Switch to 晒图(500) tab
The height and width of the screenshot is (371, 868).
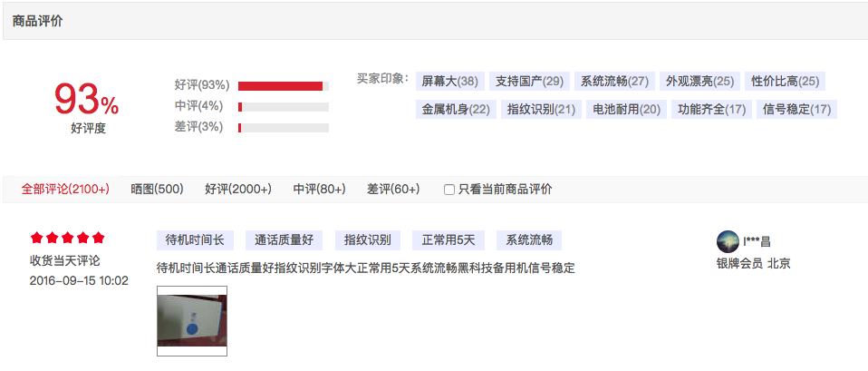[x=157, y=190]
